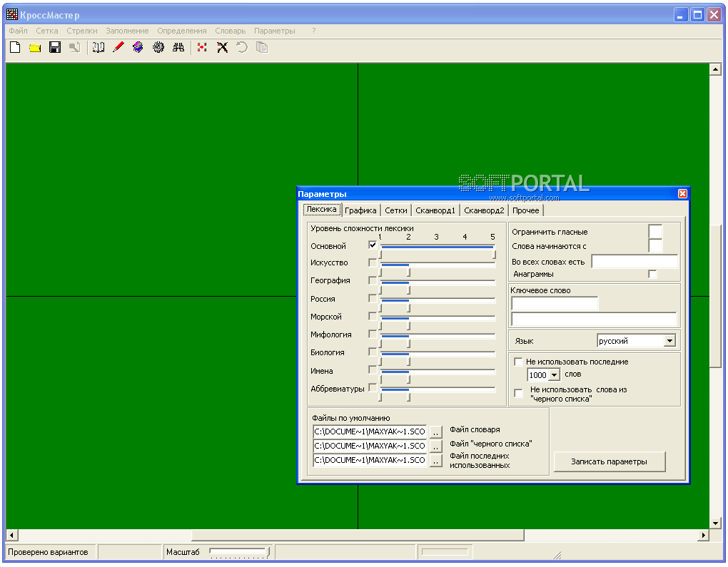728x567 pixels.
Task: Browse for Файл словаря with ".." button
Action: pos(436,431)
